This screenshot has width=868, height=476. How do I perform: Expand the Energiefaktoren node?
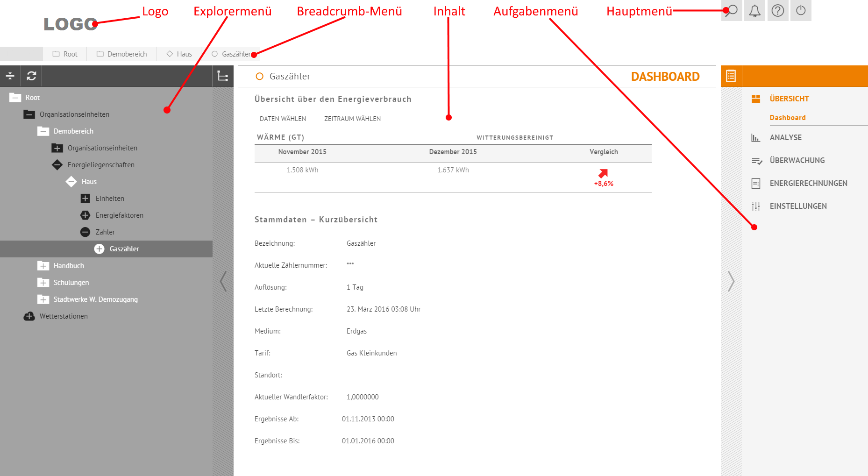pos(85,215)
